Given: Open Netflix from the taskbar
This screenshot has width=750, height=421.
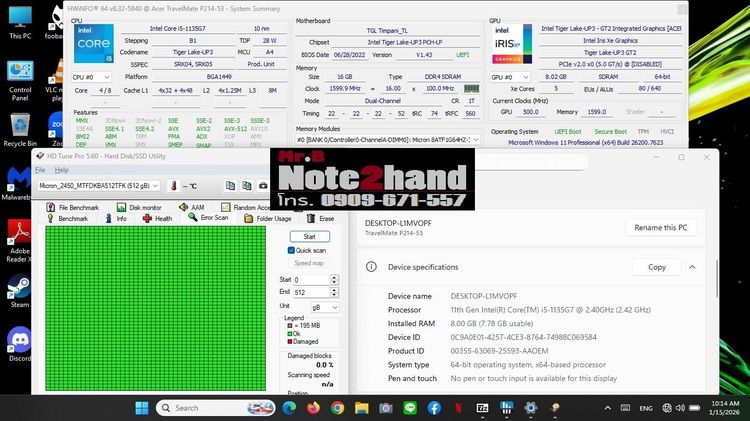Looking at the screenshot, I should pos(458,408).
